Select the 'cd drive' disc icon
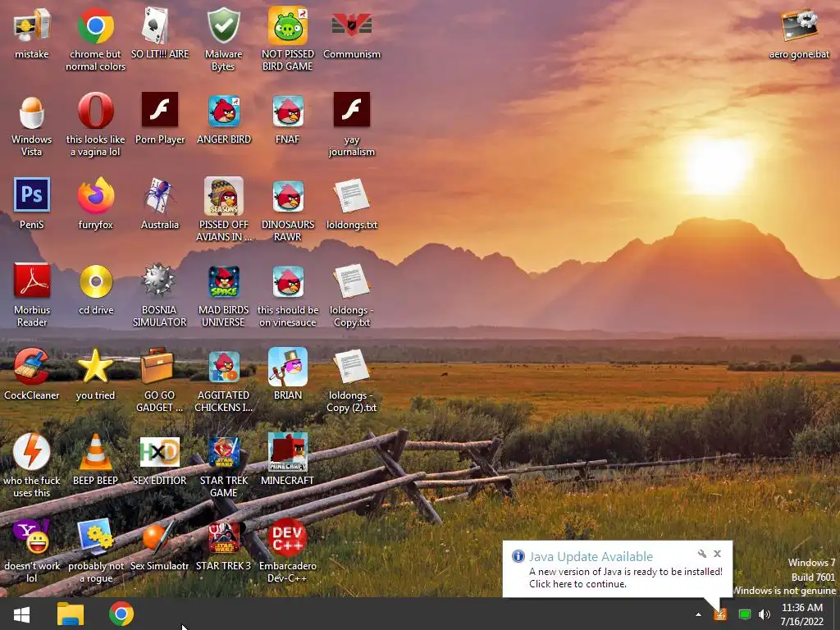The image size is (840, 630). pyautogui.click(x=95, y=281)
